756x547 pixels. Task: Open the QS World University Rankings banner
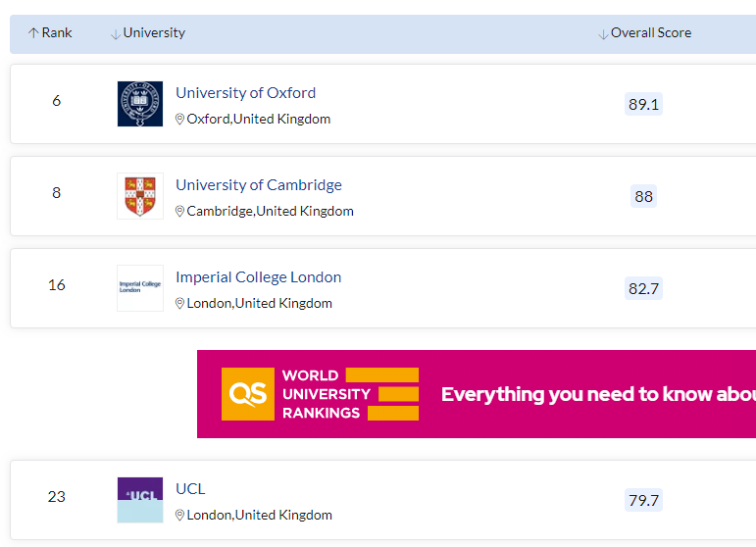tap(477, 394)
